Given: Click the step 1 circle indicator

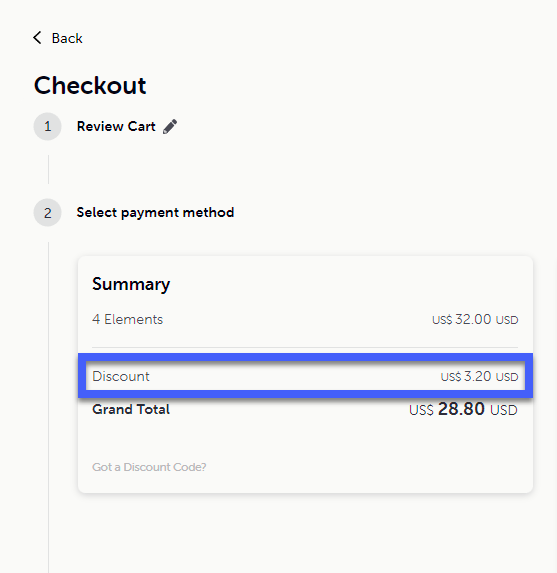Looking at the screenshot, I should (48, 126).
